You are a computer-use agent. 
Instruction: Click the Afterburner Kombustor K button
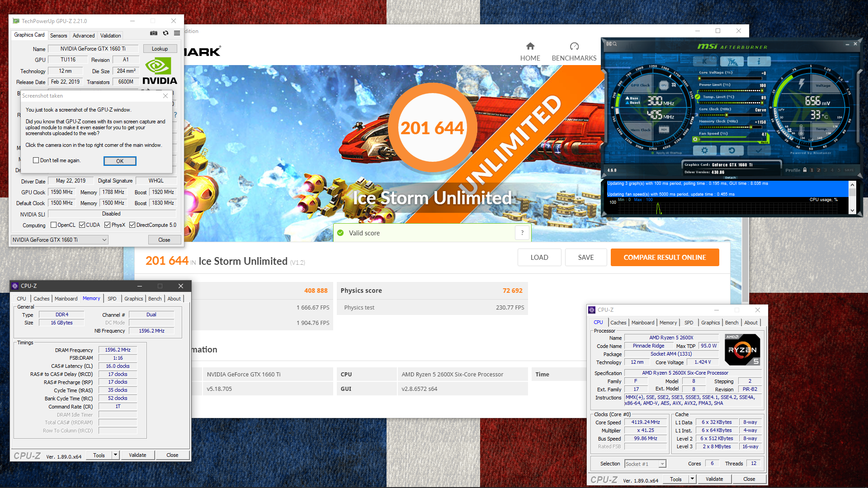point(704,61)
